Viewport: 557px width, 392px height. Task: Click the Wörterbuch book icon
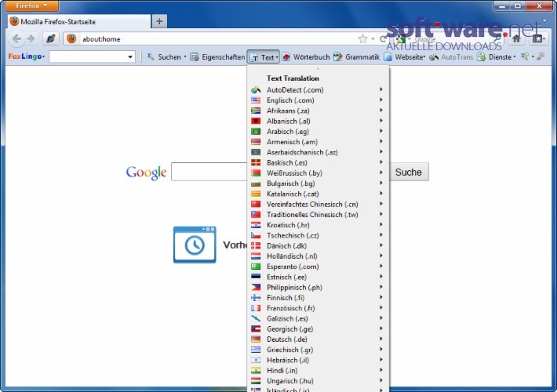point(286,56)
